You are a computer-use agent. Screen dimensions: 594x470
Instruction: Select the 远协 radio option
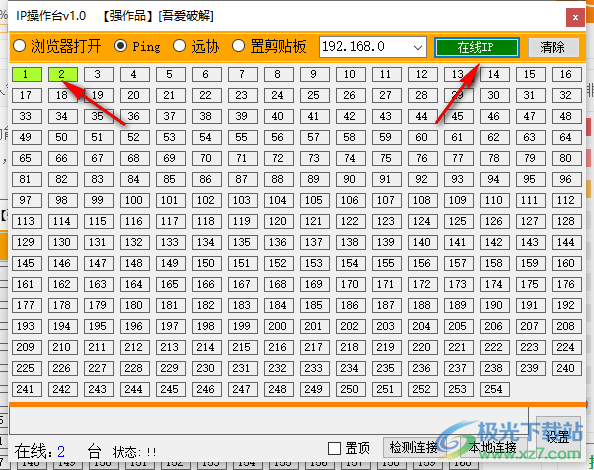[x=196, y=46]
